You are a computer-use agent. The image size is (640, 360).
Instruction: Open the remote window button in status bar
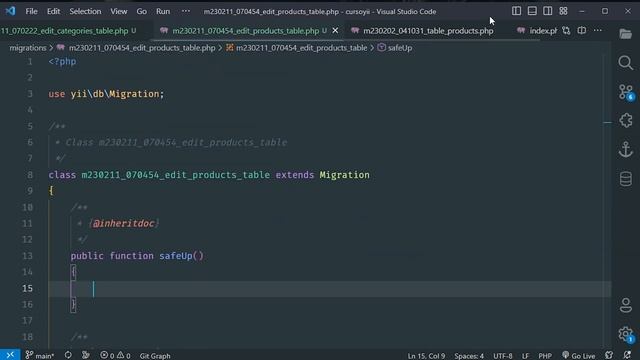click(10, 355)
